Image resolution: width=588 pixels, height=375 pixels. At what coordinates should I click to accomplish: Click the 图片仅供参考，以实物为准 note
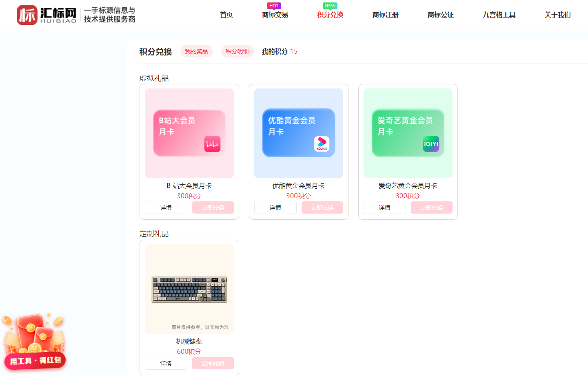(x=200, y=327)
